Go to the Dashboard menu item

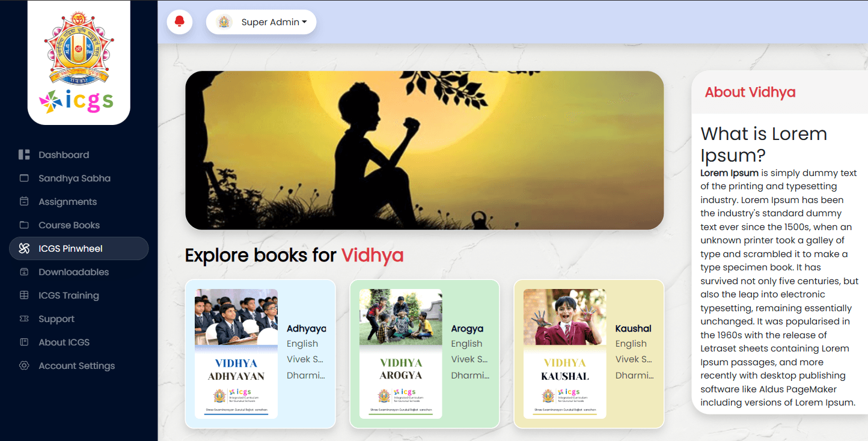tap(64, 155)
